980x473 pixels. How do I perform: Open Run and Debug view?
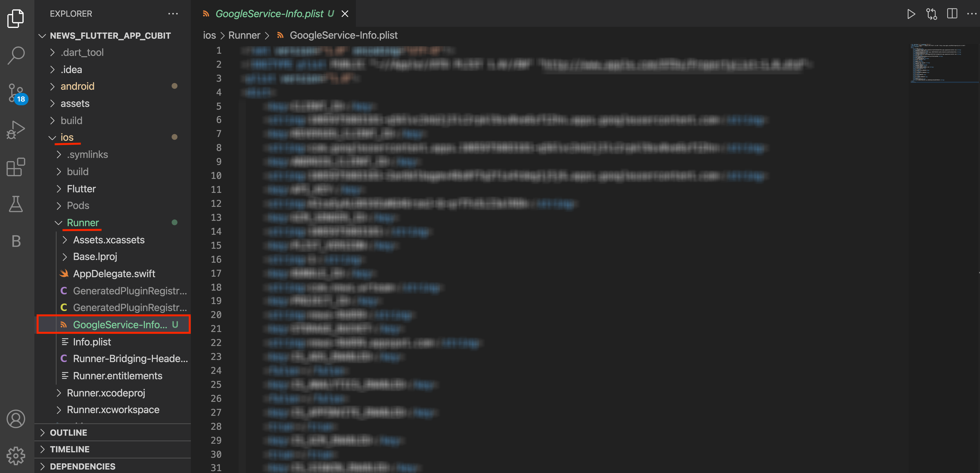coord(16,130)
